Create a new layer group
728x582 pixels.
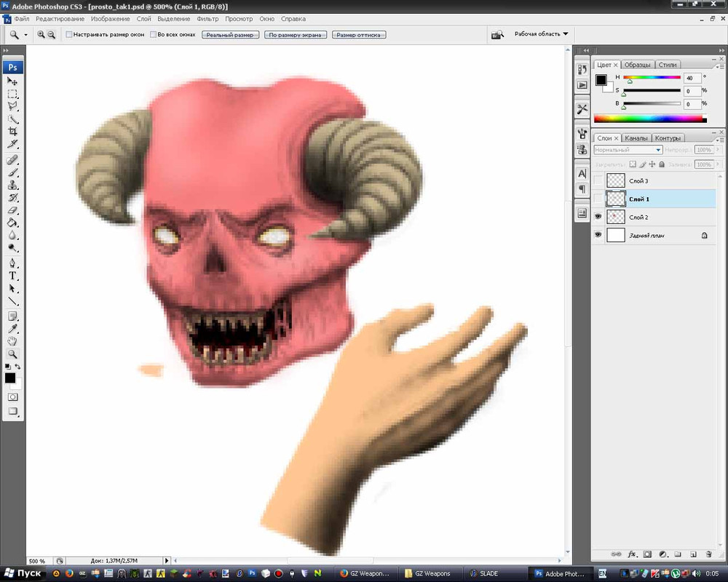point(678,554)
